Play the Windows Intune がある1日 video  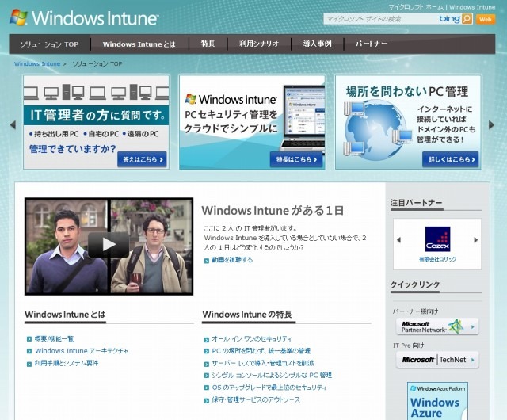[109, 245]
